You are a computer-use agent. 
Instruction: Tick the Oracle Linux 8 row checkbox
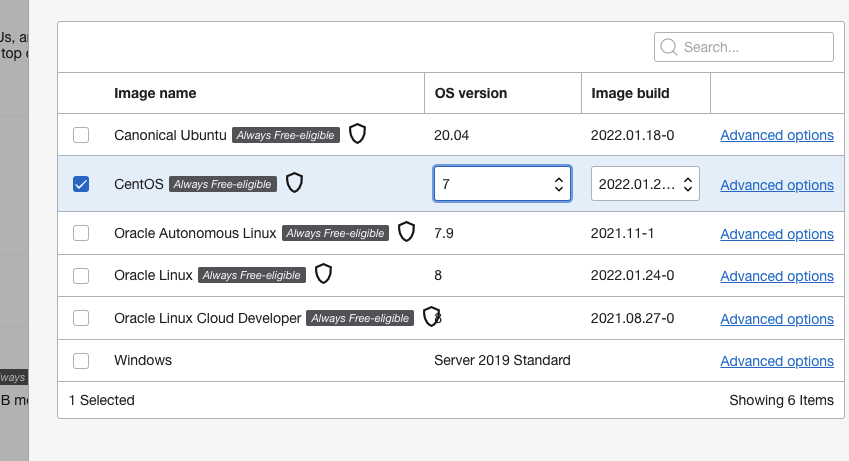[x=81, y=276]
